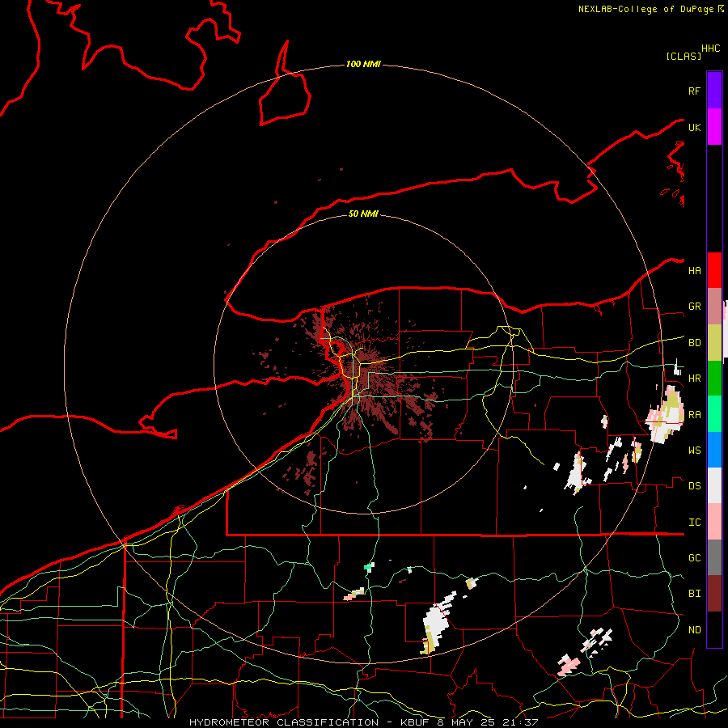Click the RA legend label

click(694, 415)
